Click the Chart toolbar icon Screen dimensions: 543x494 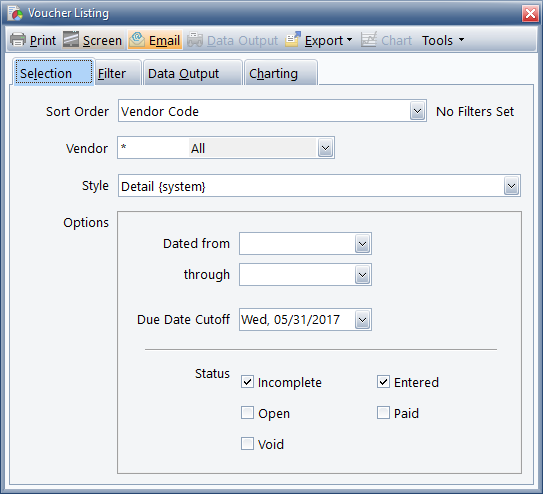click(369, 39)
